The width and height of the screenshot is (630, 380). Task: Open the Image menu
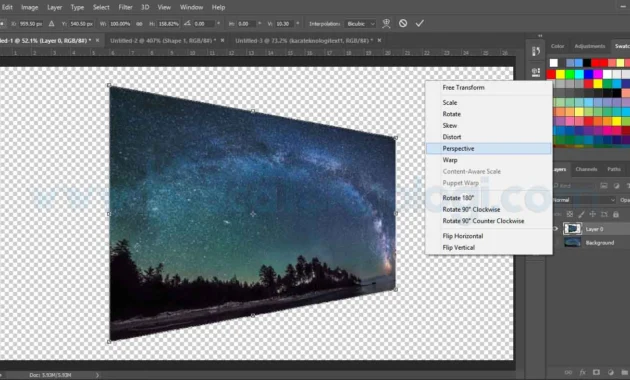(29, 7)
